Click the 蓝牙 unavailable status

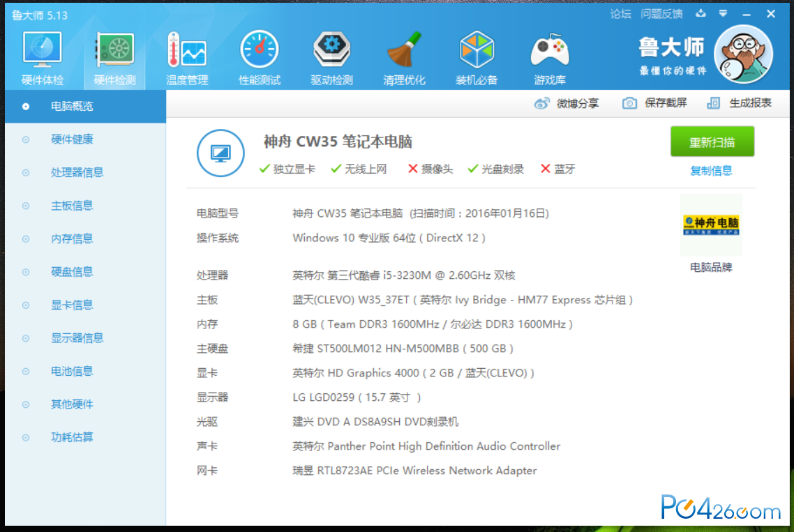558,169
